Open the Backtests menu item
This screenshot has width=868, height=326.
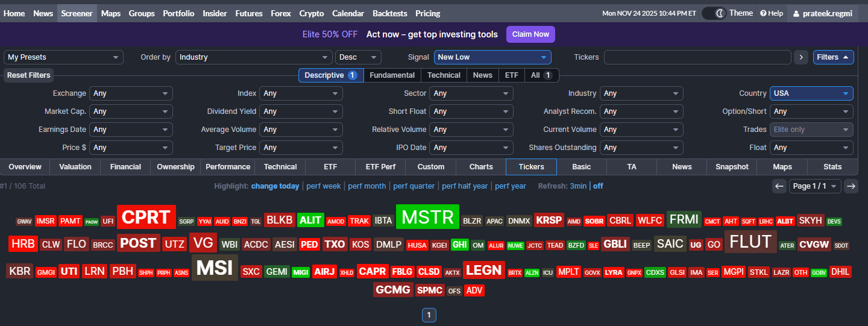pos(389,13)
